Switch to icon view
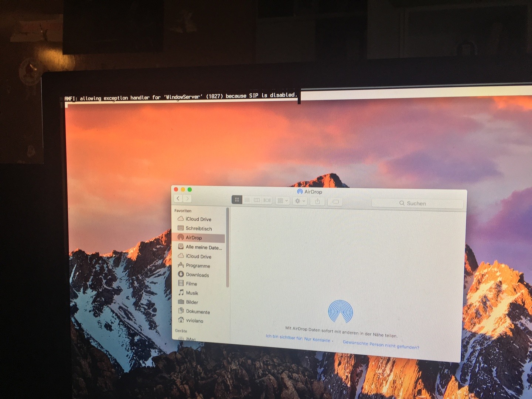This screenshot has width=532, height=399. pos(237,199)
